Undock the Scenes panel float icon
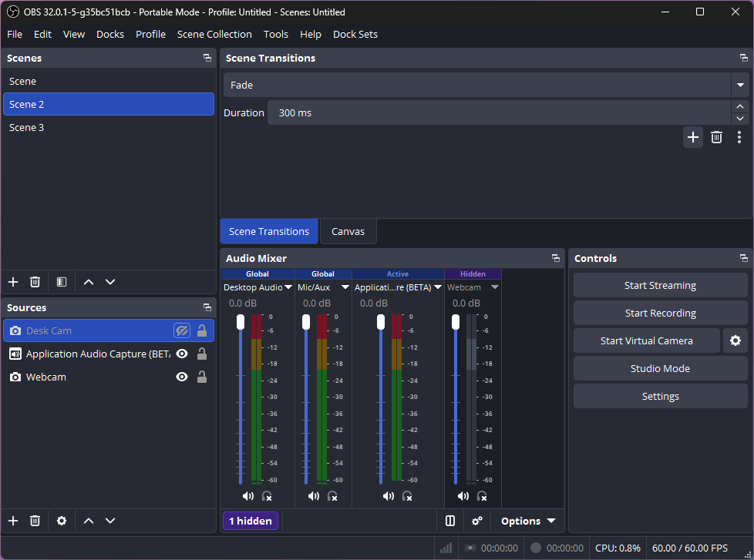The image size is (754, 560). [x=207, y=58]
